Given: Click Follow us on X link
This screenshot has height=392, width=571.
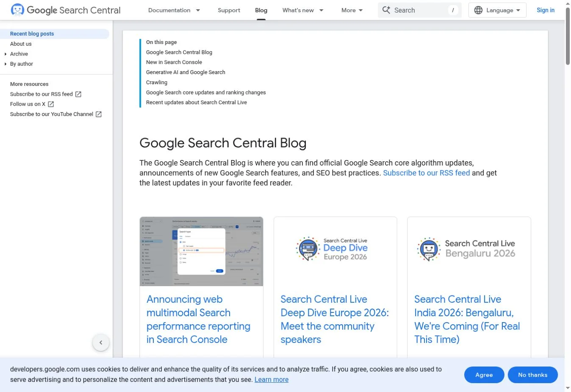Looking at the screenshot, I should point(28,104).
